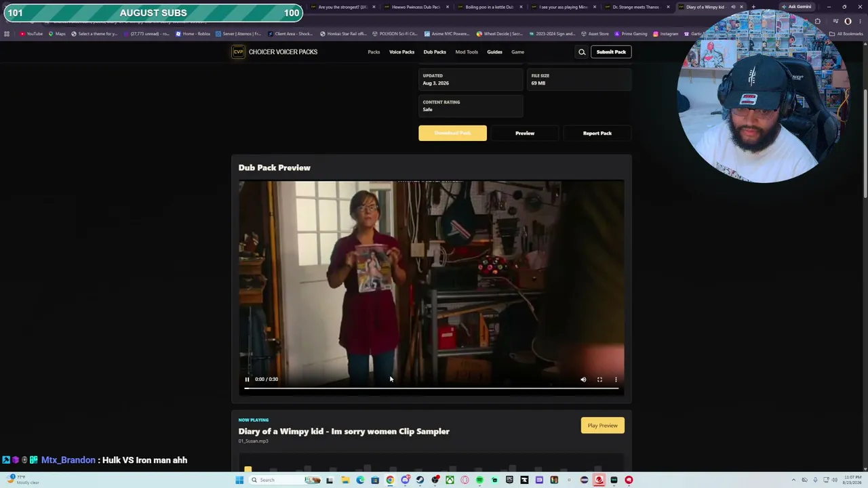This screenshot has height=488, width=868.
Task: Click the '01_Susan.mp3' file name
Action: click(x=253, y=441)
